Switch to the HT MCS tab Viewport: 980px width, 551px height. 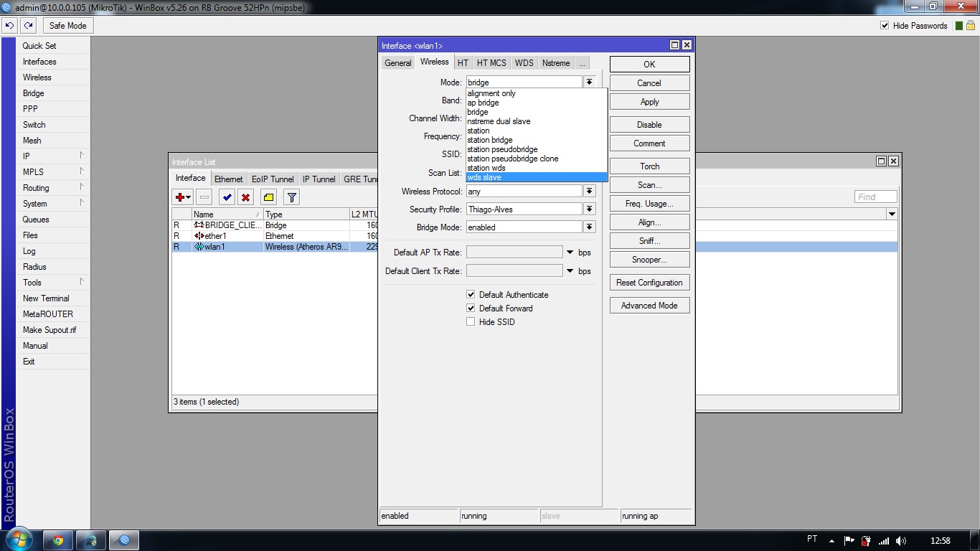tap(491, 63)
